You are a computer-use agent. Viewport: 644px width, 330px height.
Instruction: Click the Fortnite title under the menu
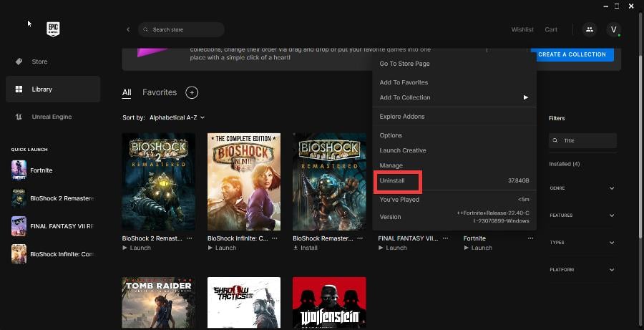474,238
